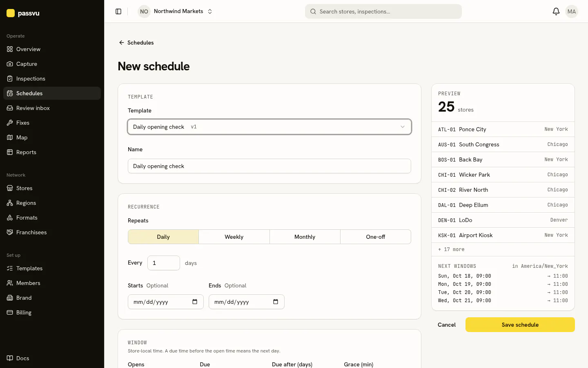Image resolution: width=588 pixels, height=368 pixels.
Task: Open Billing page
Action: (x=52, y=312)
